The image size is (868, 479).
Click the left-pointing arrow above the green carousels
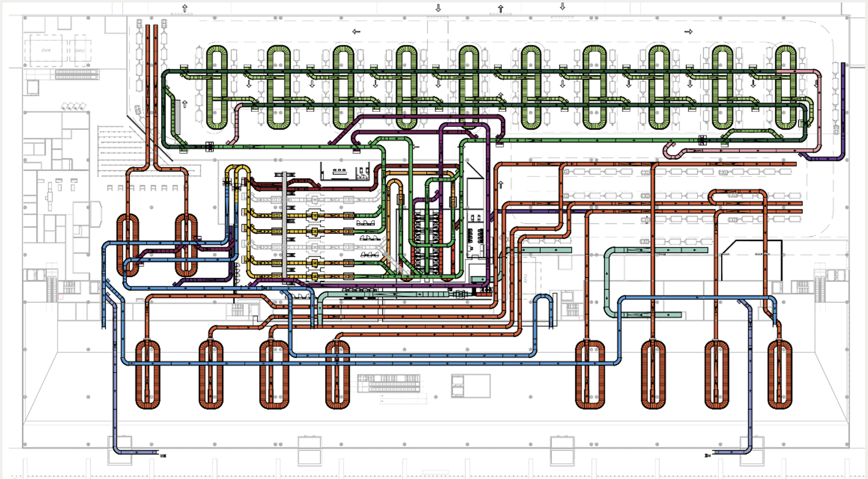[356, 31]
